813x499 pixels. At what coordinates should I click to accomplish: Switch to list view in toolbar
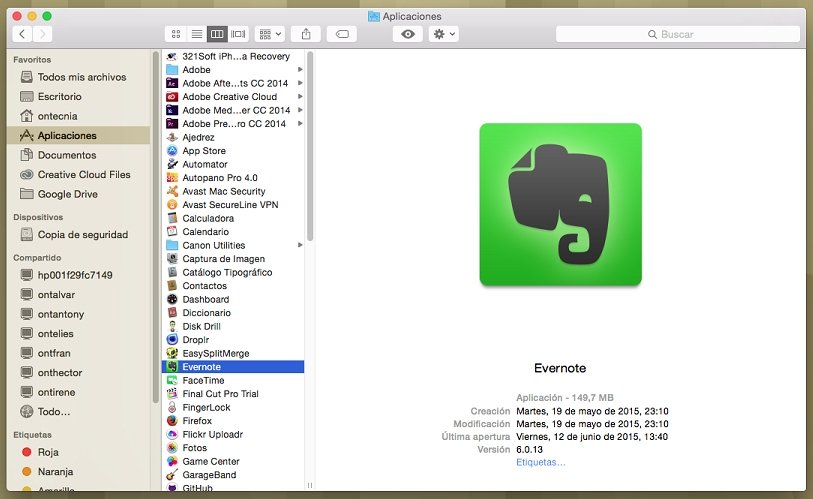(197, 34)
